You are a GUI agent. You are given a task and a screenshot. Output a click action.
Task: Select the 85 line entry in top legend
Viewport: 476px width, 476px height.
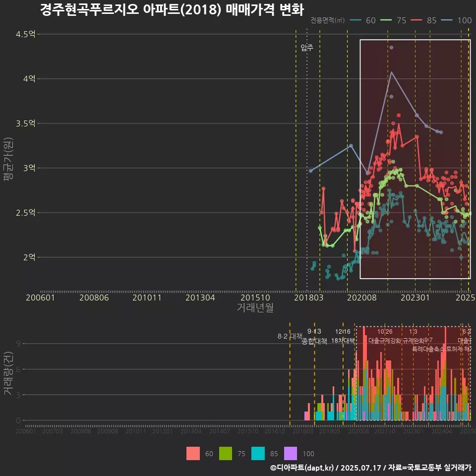coord(424,20)
